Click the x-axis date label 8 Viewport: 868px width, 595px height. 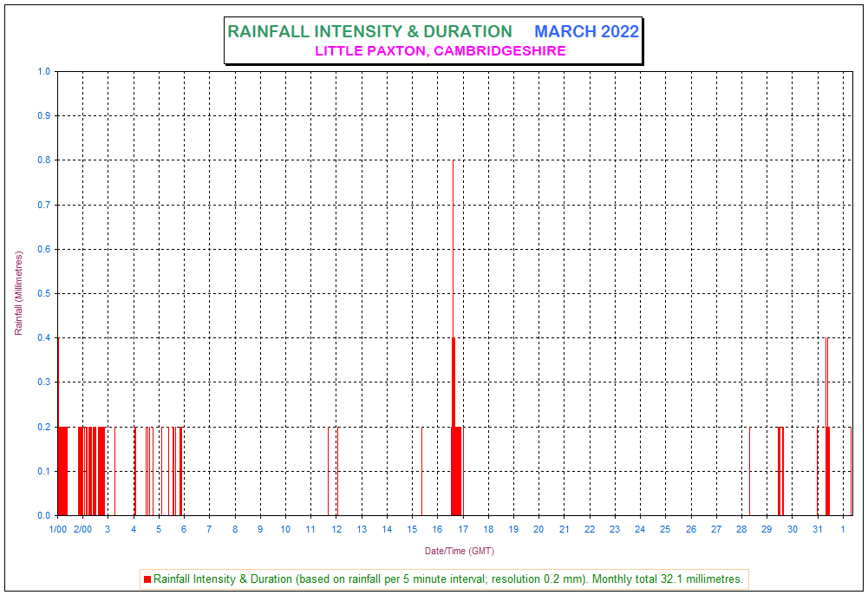click(235, 529)
